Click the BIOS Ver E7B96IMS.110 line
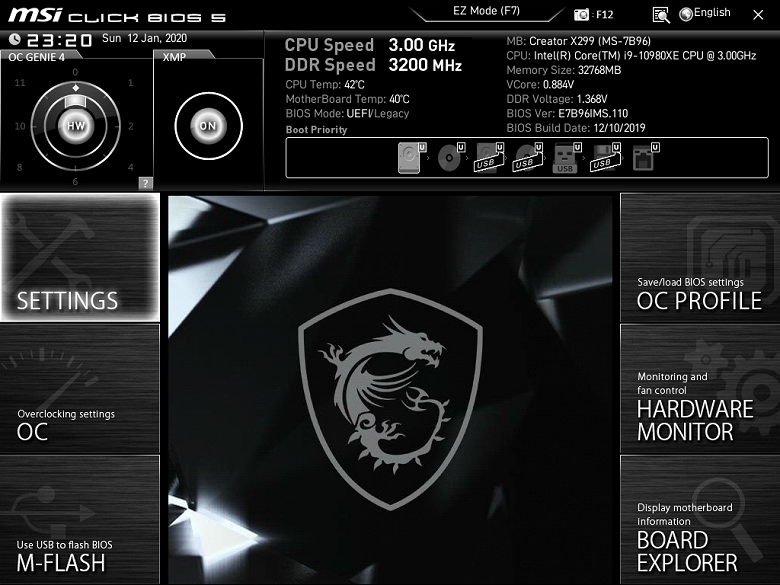The width and height of the screenshot is (780, 585). 567,113
